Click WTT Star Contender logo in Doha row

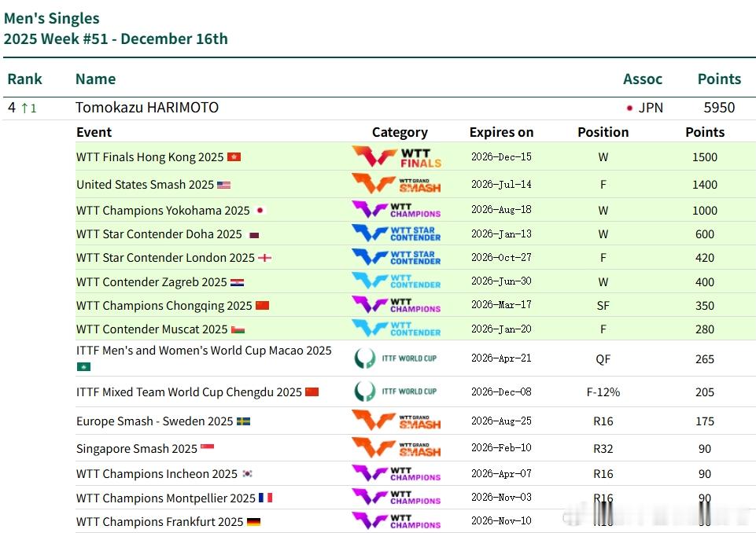point(396,233)
